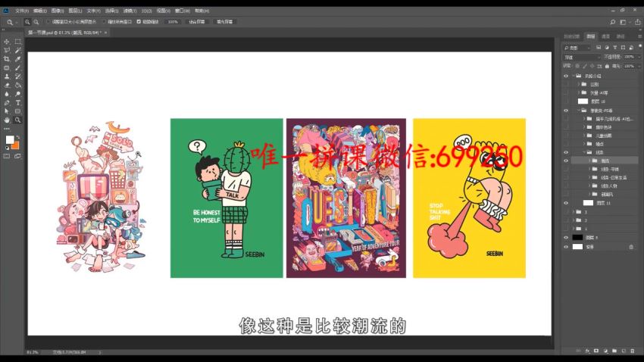Open the 滤镜 (Filter) menu
Image resolution: width=644 pixels, height=362 pixels.
point(130,11)
